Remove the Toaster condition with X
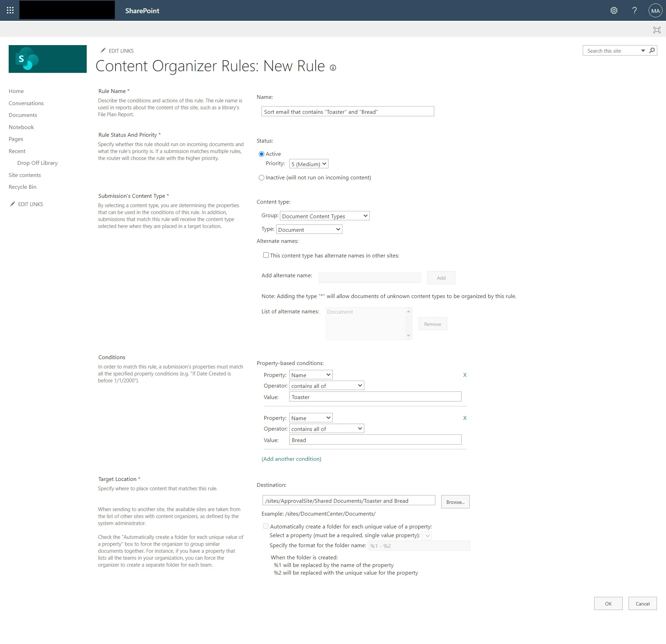The width and height of the screenshot is (666, 644). (465, 375)
